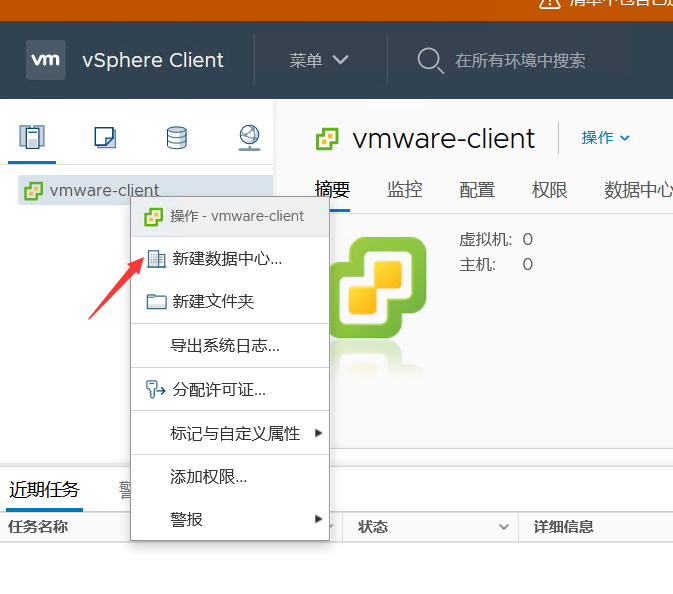Click vCenter icon beside vmware-client title

pos(327,139)
